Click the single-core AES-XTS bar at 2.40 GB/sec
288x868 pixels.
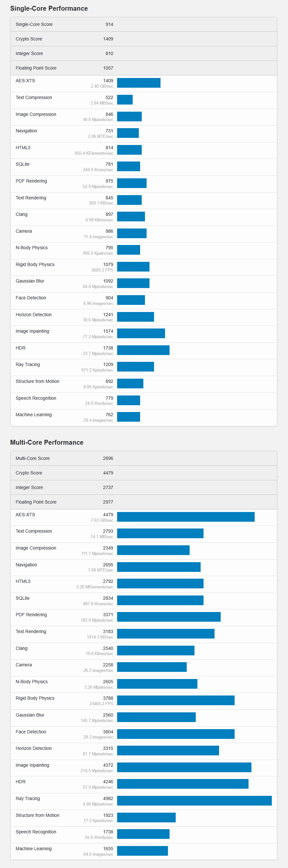tap(138, 83)
